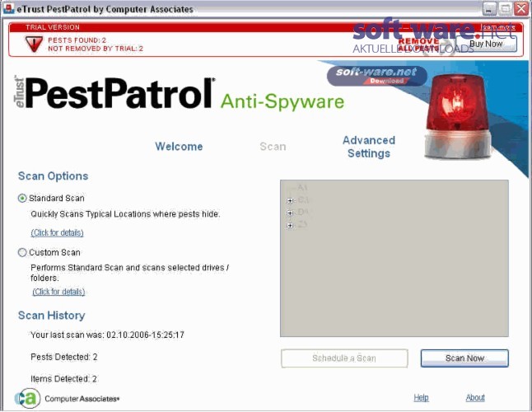This screenshot has height=412, width=532.
Task: Open the Advanced Settings tab
Action: click(x=369, y=147)
